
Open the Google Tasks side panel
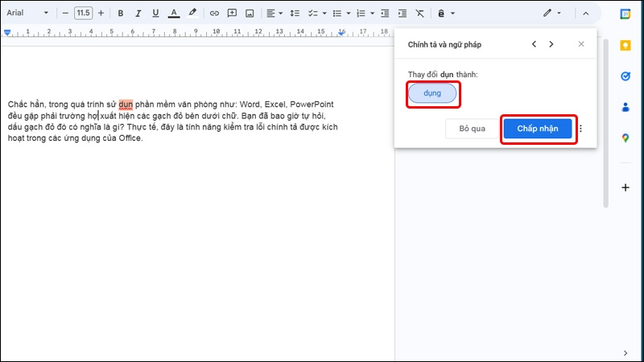click(625, 76)
